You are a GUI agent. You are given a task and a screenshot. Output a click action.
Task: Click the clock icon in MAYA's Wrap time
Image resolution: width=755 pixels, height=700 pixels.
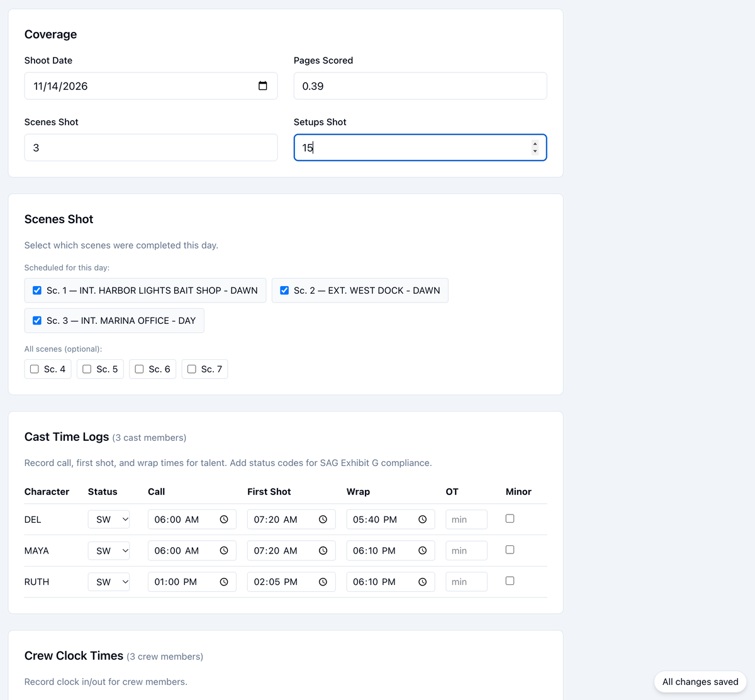[x=423, y=551]
